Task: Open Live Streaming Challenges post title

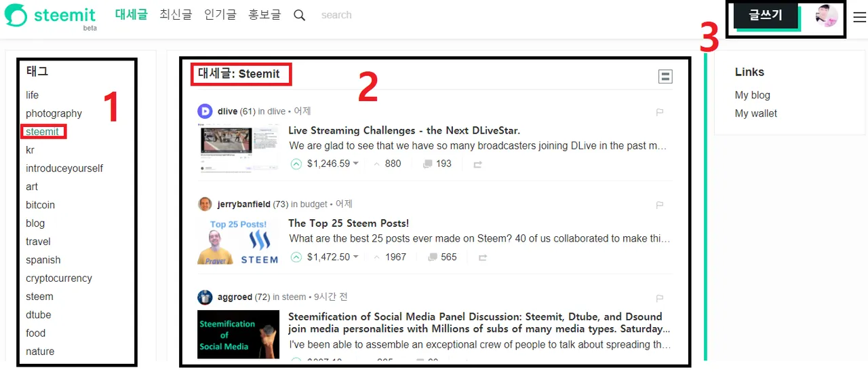Action: 404,130
